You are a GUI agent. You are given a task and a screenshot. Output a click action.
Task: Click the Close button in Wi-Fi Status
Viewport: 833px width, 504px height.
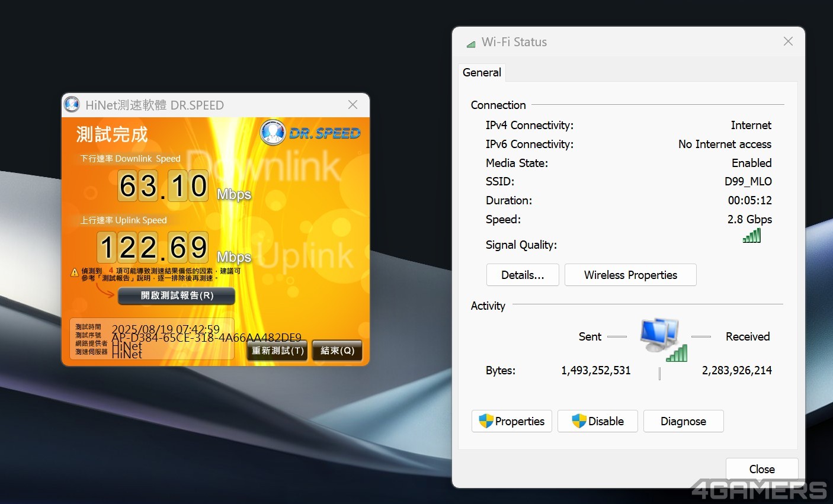[762, 469]
